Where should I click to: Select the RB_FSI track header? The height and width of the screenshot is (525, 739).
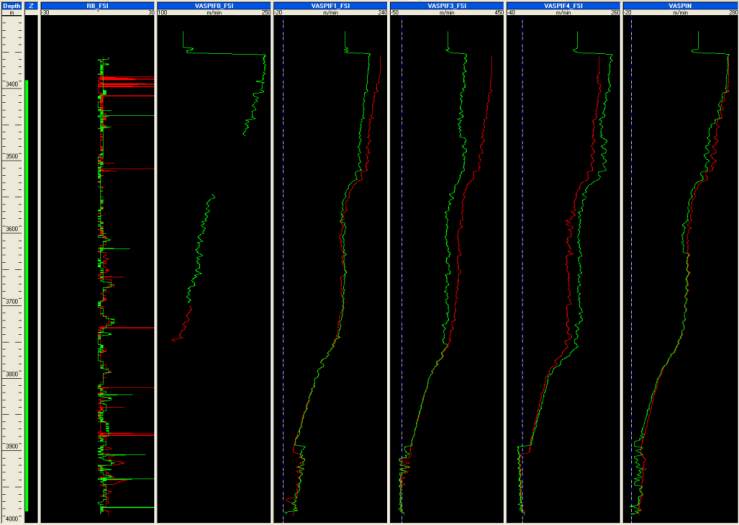tap(97, 5)
